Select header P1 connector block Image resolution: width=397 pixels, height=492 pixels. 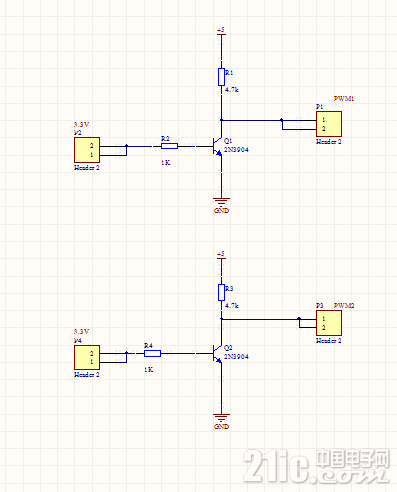[329, 124]
